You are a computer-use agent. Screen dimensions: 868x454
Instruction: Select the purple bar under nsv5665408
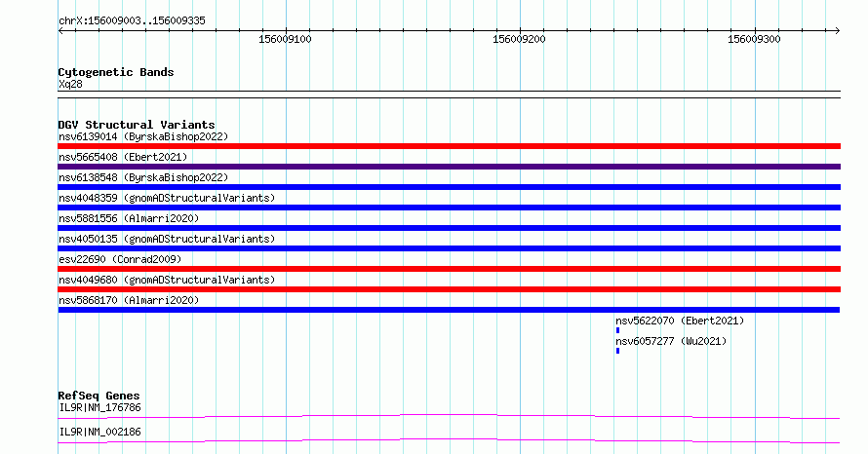449,167
